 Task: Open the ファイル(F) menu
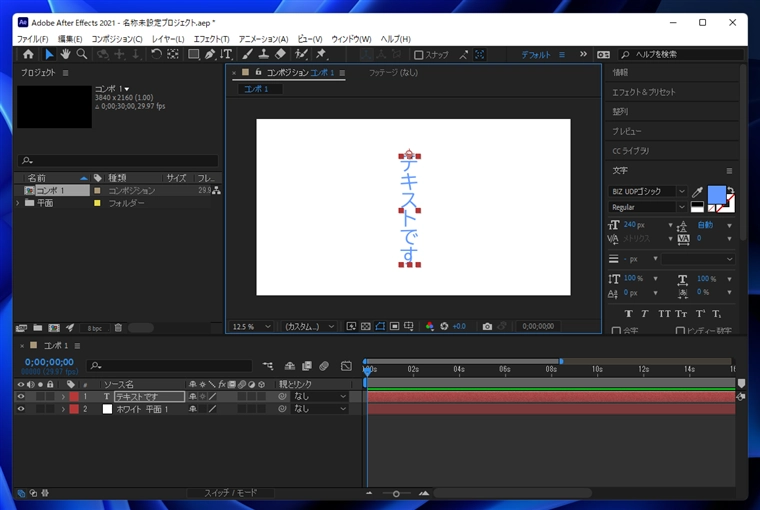(32, 39)
